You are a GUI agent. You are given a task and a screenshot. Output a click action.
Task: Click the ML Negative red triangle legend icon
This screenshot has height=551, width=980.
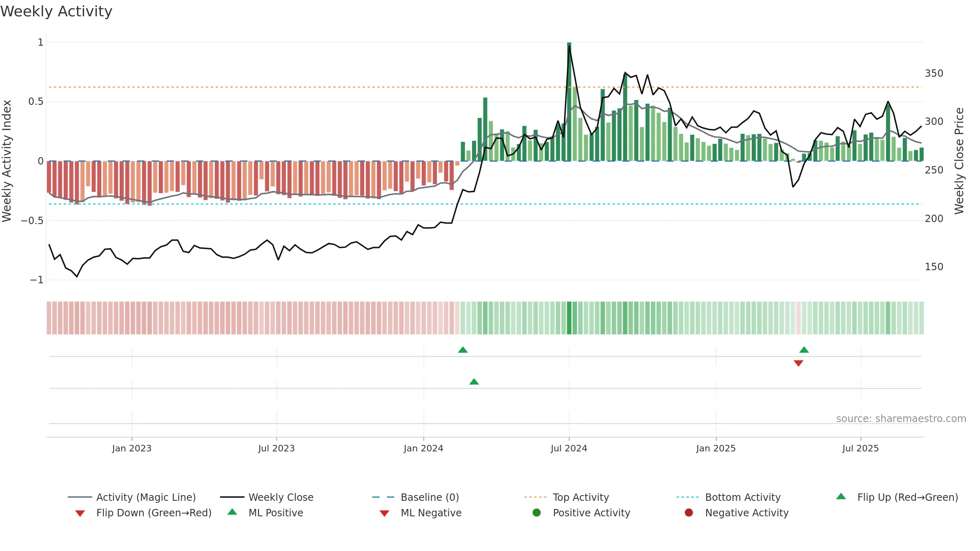click(x=384, y=513)
